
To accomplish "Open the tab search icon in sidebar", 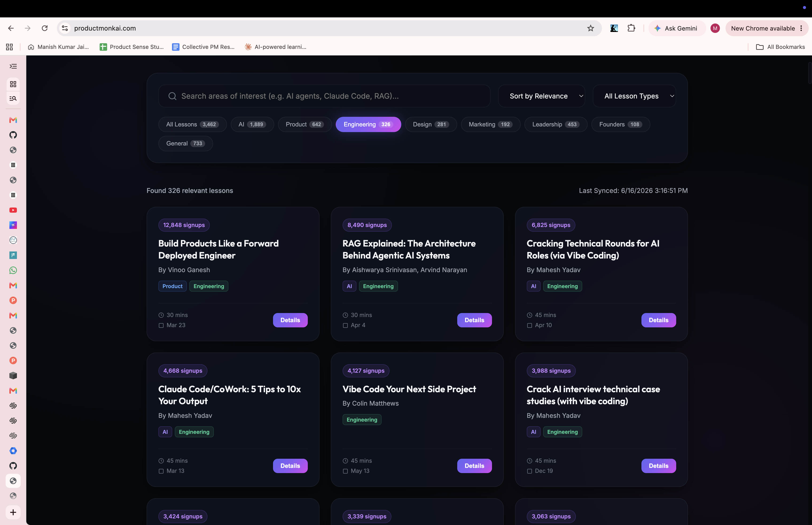I will (13, 98).
